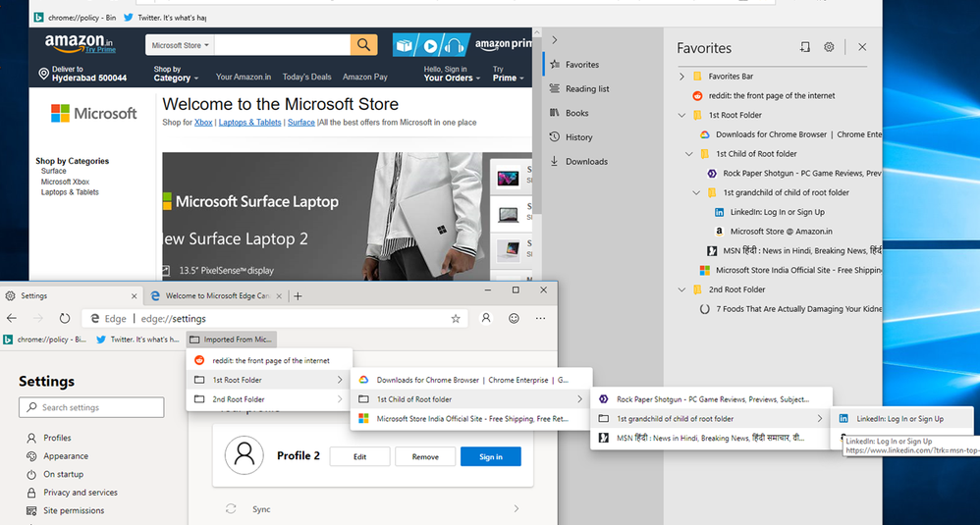Image resolution: width=980 pixels, height=525 pixels.
Task: Switch to the Settings tab in Edge
Action: coord(70,296)
